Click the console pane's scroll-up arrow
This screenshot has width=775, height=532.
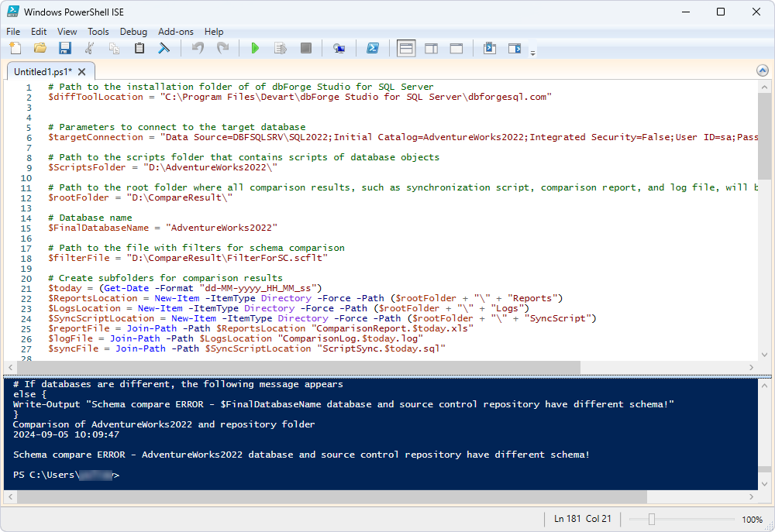click(765, 386)
